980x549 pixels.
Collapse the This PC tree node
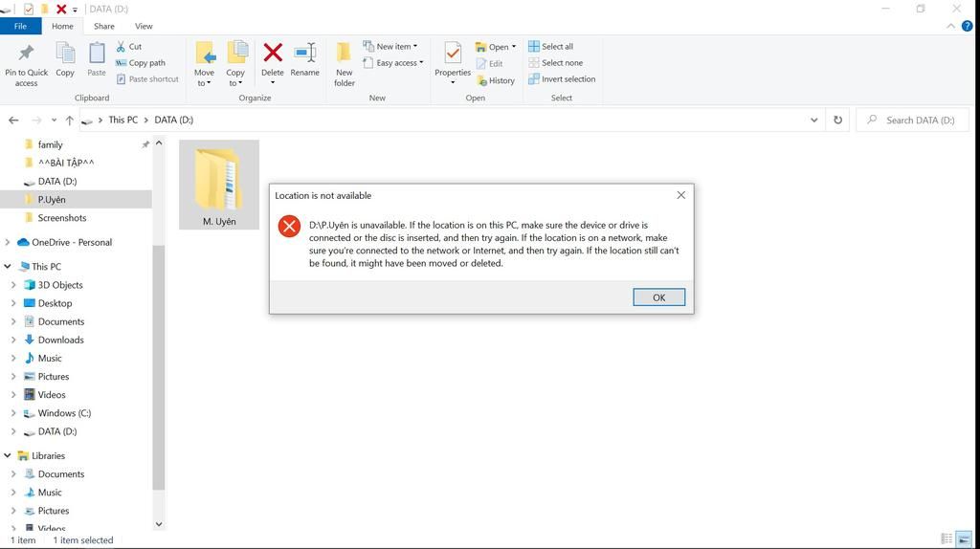(x=8, y=266)
